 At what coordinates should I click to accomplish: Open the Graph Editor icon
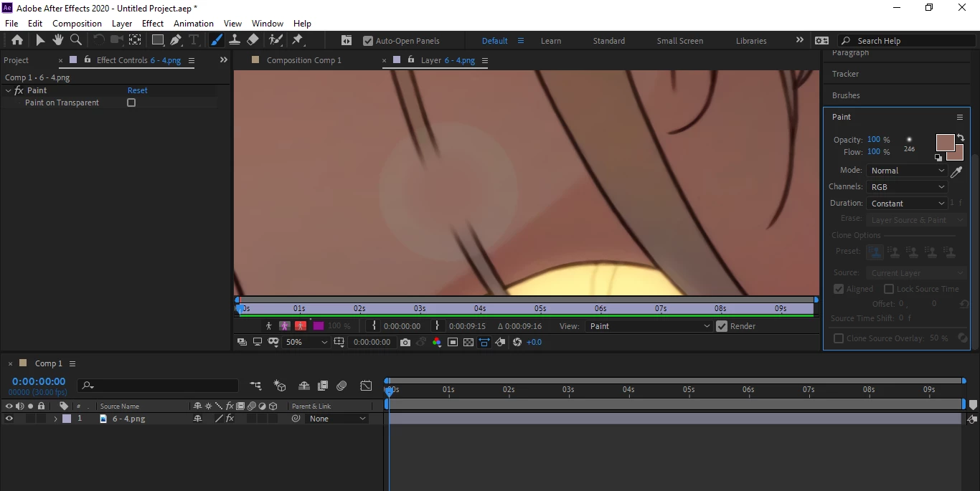pyautogui.click(x=366, y=386)
